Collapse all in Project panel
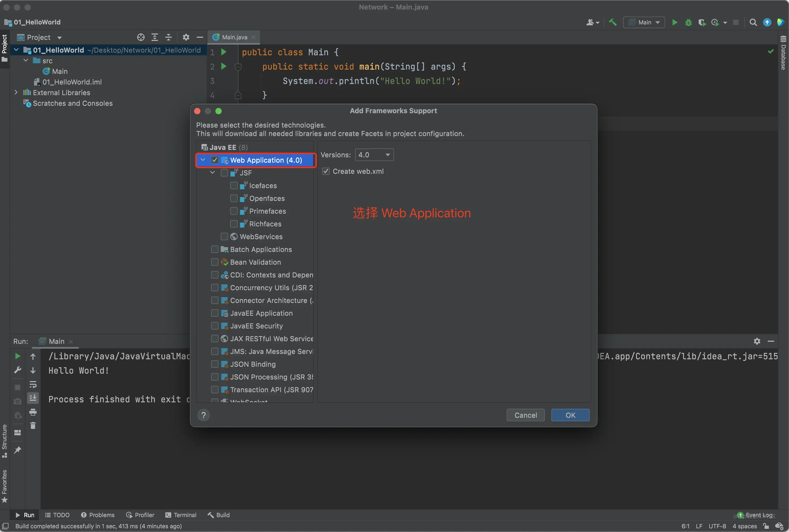Viewport: 789px width, 532px height. [x=168, y=37]
